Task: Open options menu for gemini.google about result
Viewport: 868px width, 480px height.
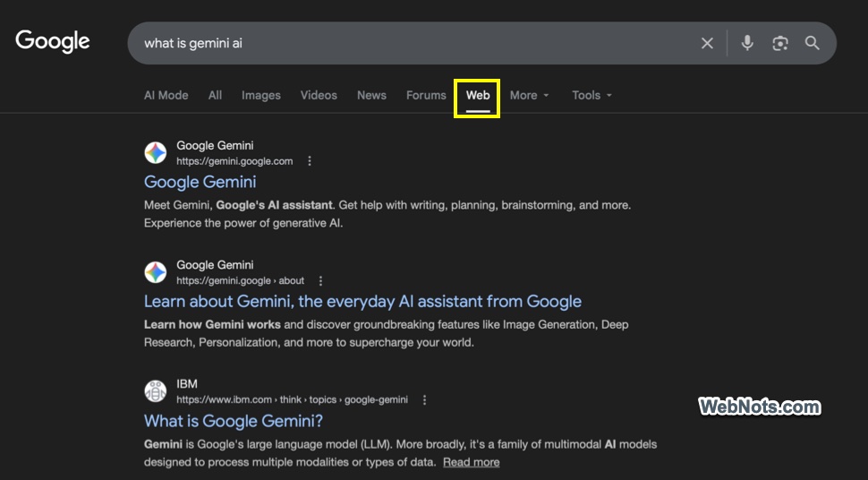Action: (x=320, y=280)
